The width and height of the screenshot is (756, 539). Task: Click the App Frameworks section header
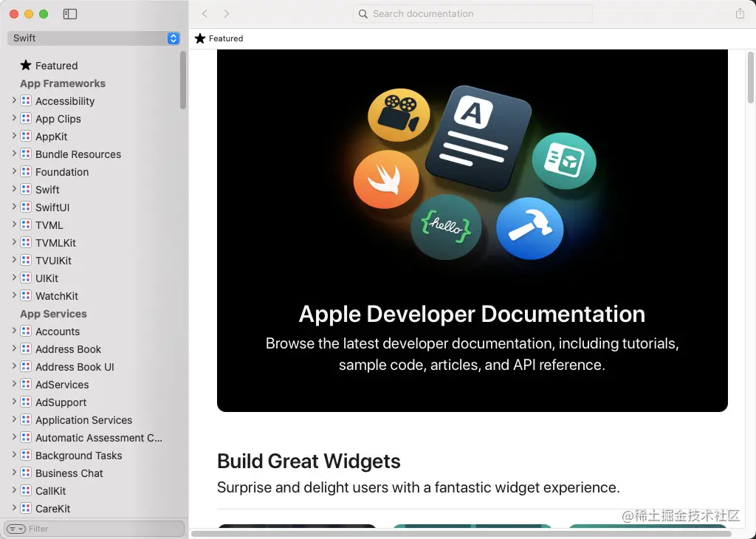[x=63, y=83]
